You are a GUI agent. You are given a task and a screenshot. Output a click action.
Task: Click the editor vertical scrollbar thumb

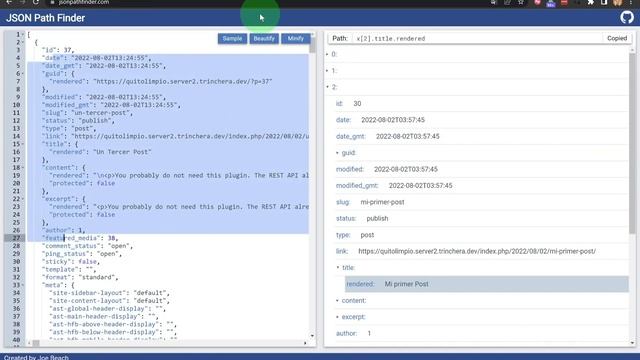point(312,44)
